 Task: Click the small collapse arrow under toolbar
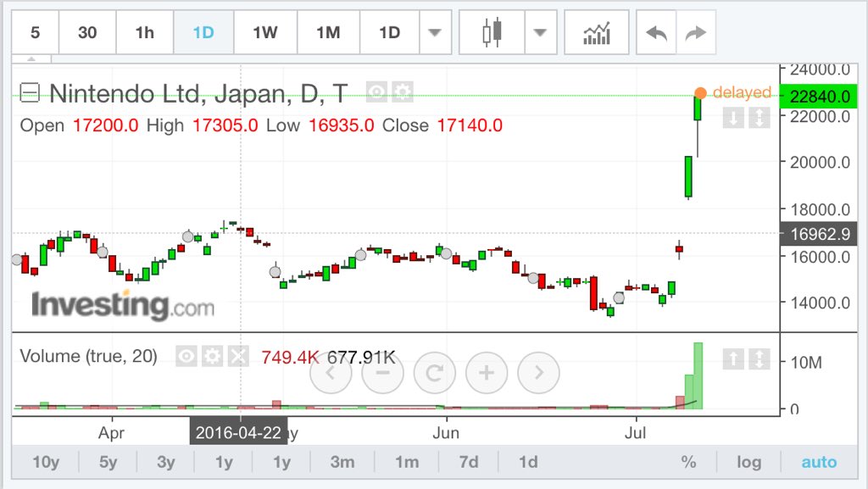[31, 58]
